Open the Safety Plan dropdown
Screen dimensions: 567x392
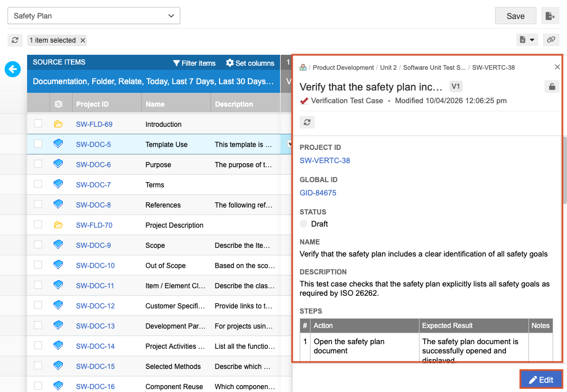pos(94,16)
